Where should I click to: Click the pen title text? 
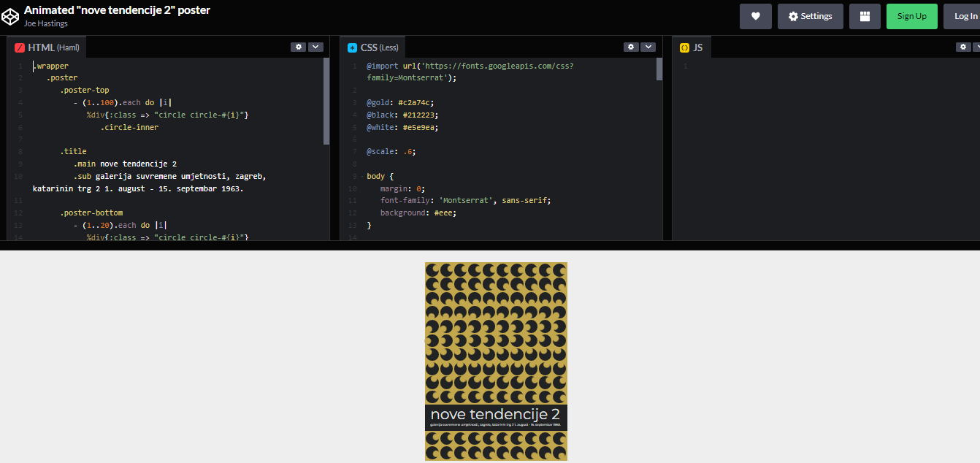tap(117, 10)
